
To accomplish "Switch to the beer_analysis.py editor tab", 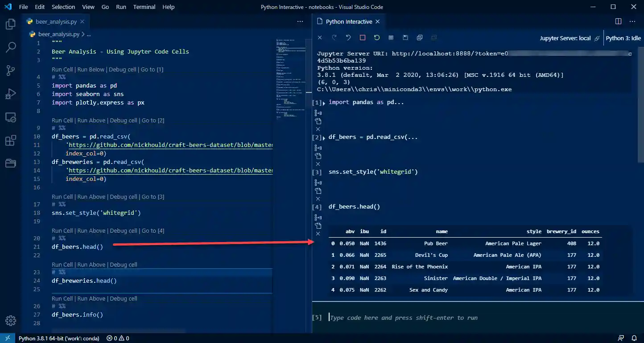I will (x=56, y=21).
